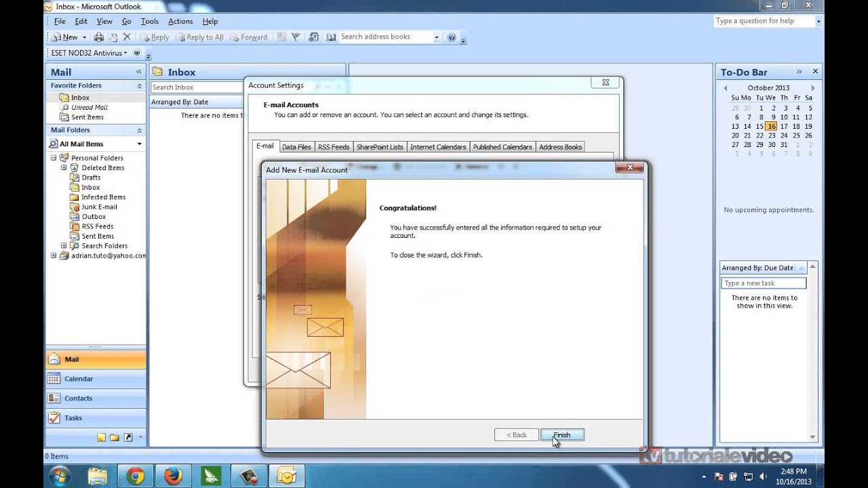Open Firefox from the taskbar

(173, 476)
